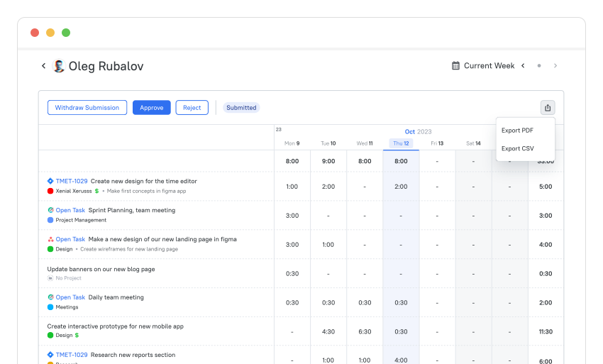Select the highlighted Thu 12 column header

tap(401, 143)
